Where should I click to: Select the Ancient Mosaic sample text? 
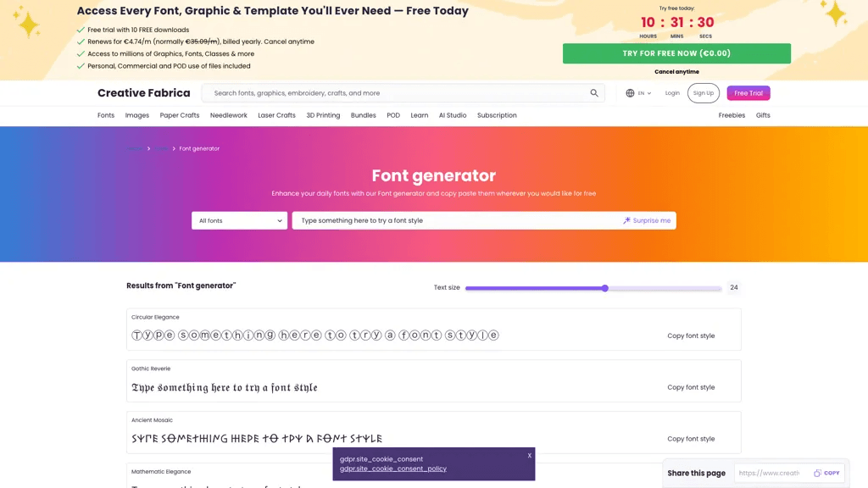tap(257, 438)
